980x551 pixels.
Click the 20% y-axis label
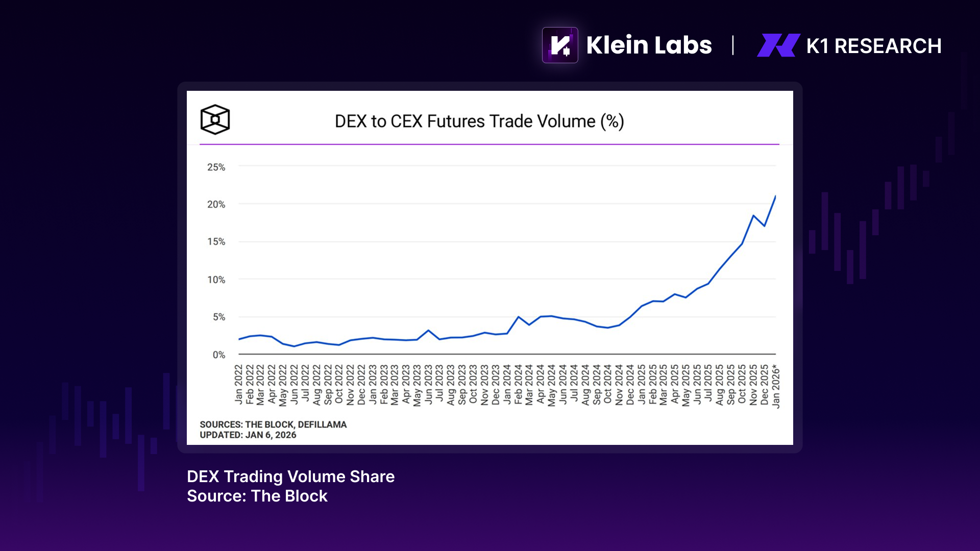click(x=216, y=205)
